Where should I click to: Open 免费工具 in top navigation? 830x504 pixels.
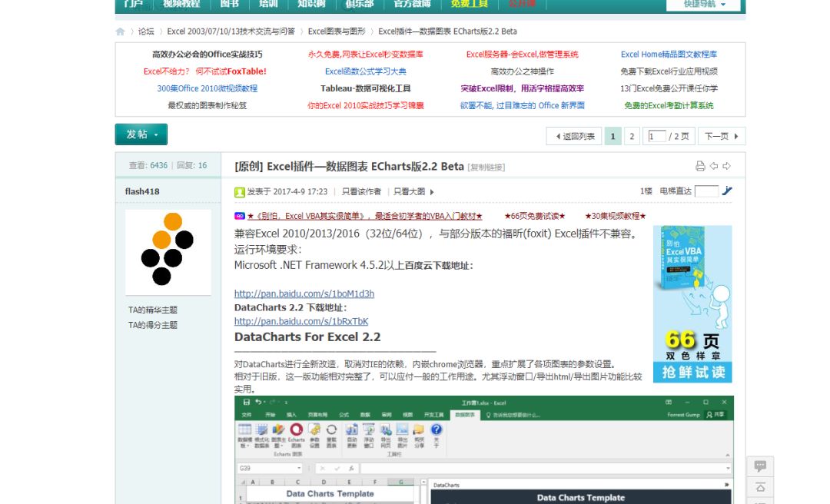469,5
